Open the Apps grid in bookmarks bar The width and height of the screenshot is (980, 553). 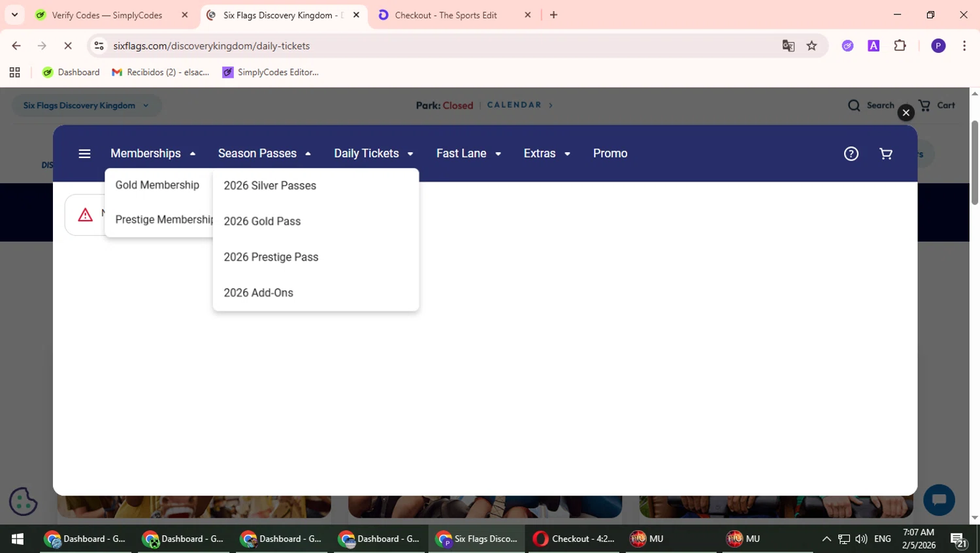[14, 72]
